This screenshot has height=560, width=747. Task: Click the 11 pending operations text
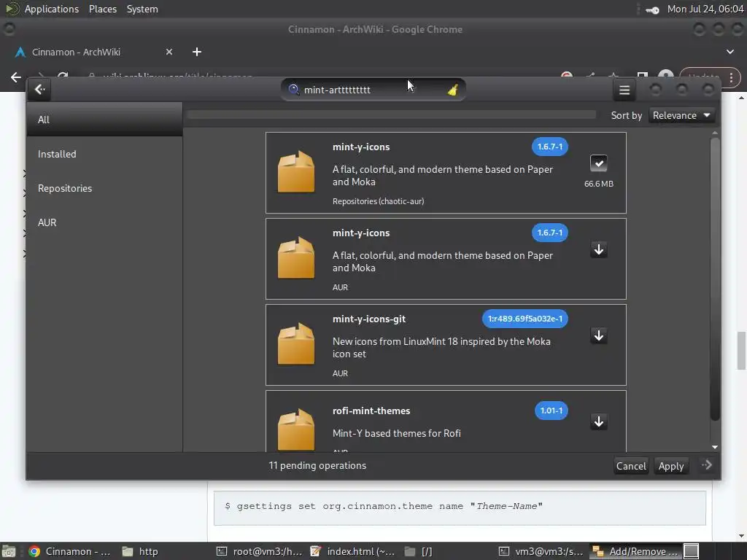tap(317, 465)
